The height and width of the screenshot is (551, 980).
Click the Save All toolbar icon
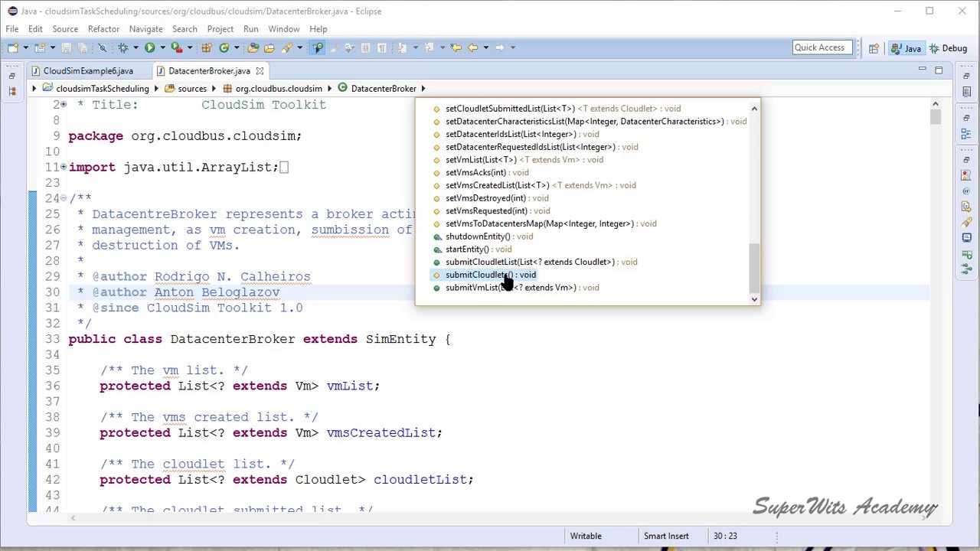83,47
